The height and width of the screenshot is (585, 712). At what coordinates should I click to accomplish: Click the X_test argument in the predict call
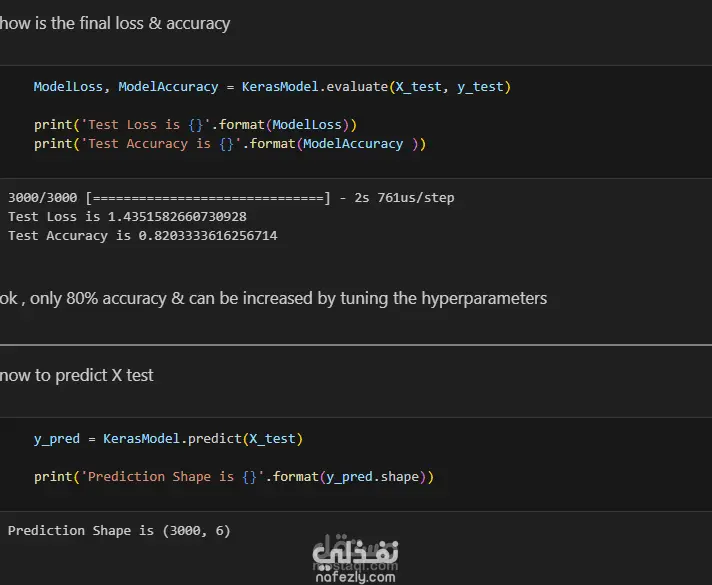tap(271, 439)
